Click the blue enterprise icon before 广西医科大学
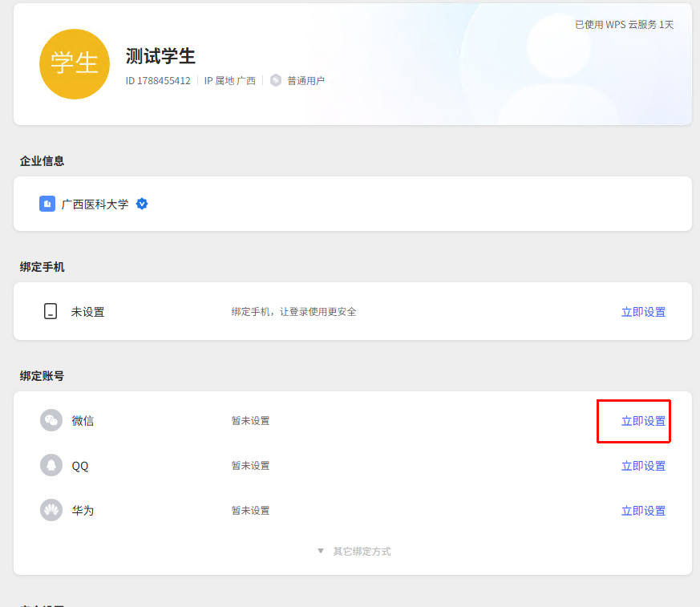 pos(47,204)
